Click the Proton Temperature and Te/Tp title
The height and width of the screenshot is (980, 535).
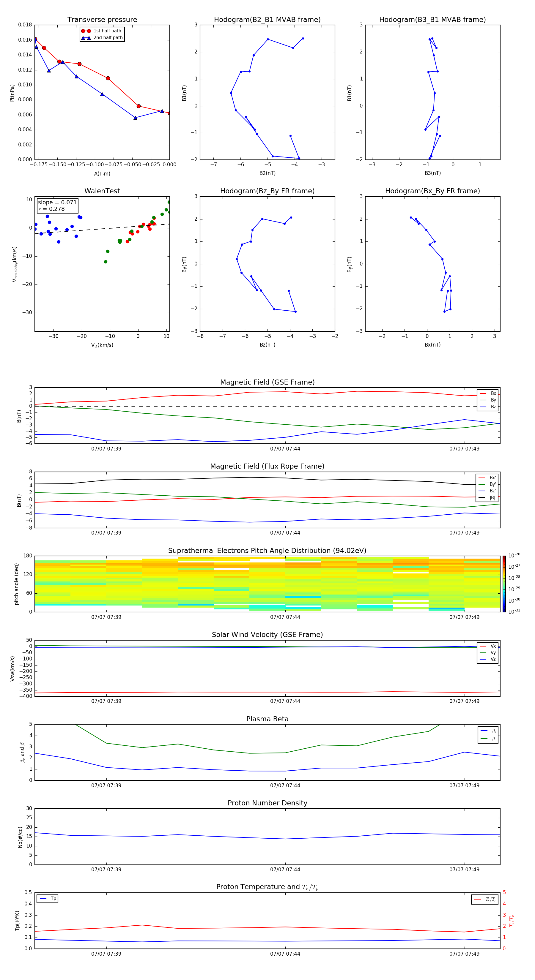point(267,887)
